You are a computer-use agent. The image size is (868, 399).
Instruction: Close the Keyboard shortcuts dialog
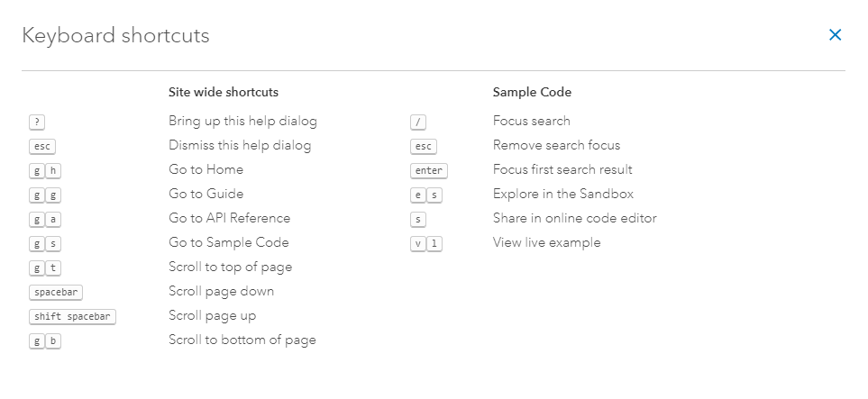(835, 35)
